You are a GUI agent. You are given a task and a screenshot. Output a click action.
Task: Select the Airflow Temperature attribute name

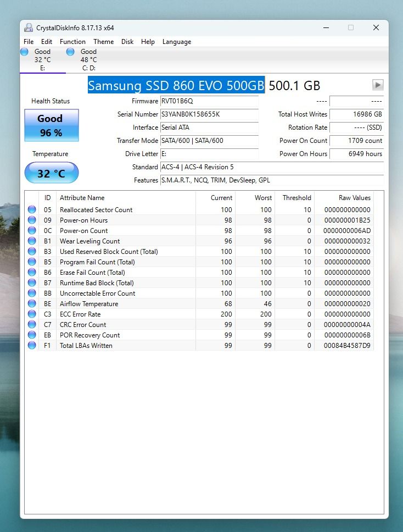coord(89,304)
